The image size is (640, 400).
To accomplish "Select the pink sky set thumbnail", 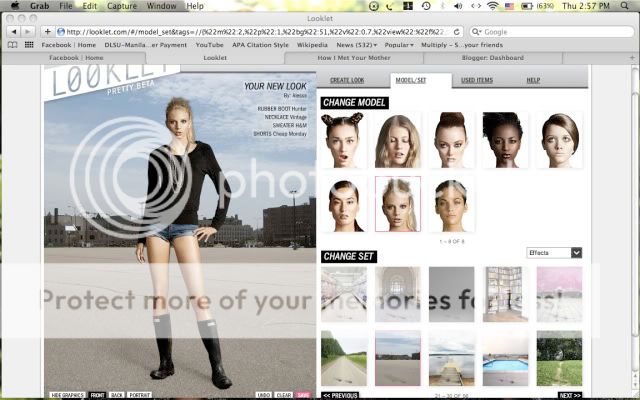I will pos(559,294).
